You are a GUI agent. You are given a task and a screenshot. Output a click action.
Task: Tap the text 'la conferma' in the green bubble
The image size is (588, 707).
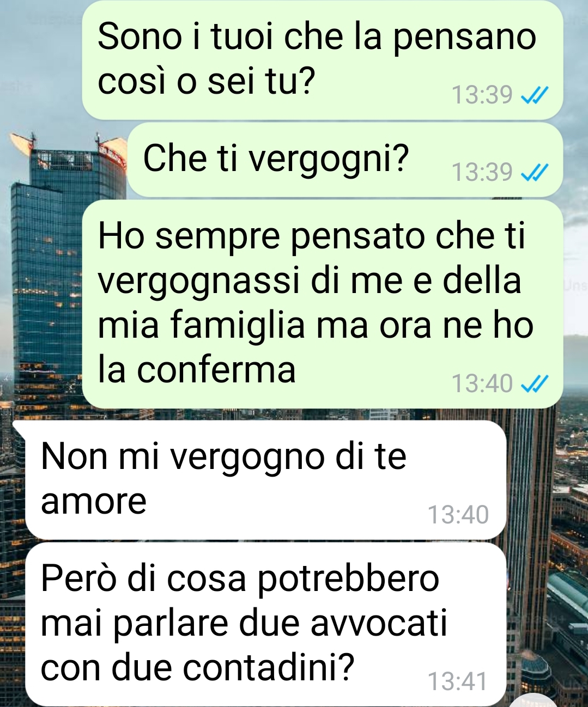tap(197, 369)
